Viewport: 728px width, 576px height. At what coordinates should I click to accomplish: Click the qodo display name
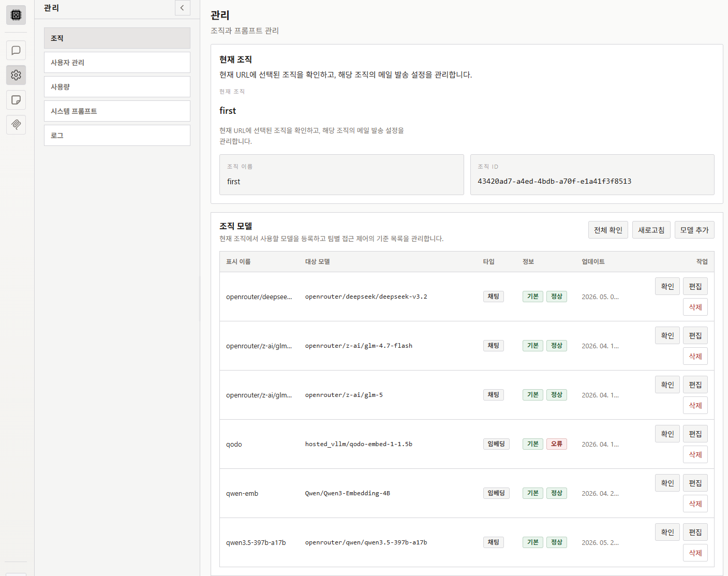pos(234,444)
